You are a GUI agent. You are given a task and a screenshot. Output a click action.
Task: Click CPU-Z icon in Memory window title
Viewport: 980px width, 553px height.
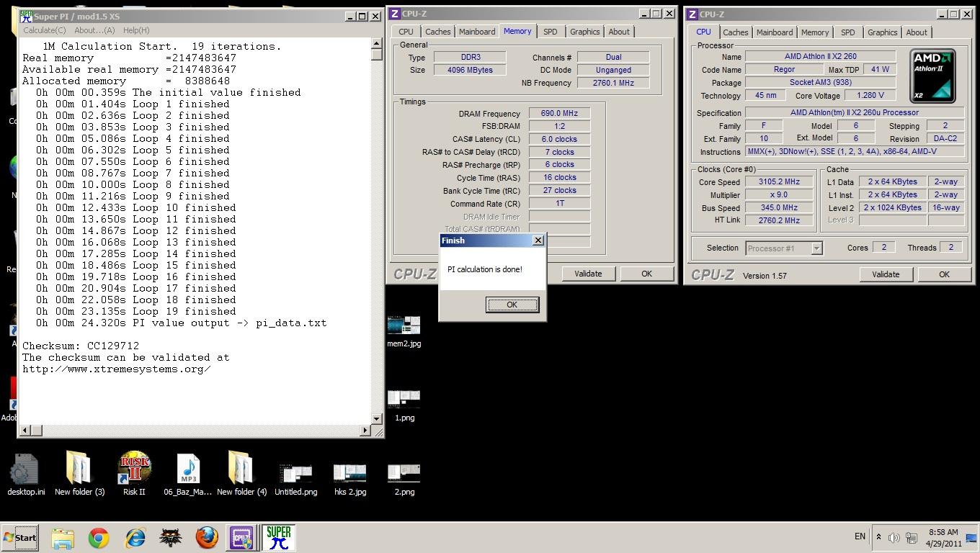pyautogui.click(x=395, y=14)
